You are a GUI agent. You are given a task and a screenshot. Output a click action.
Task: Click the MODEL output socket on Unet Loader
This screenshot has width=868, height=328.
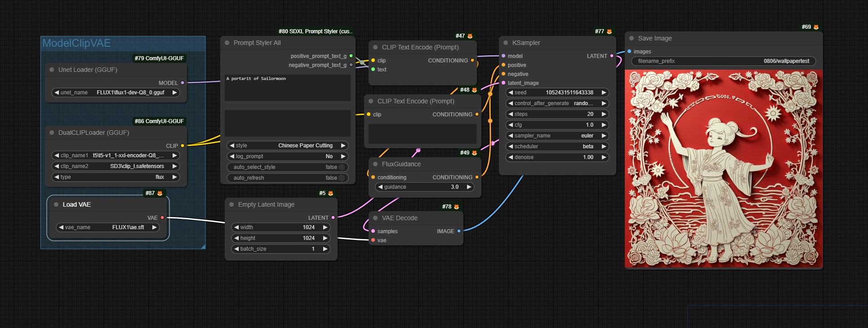coord(182,83)
